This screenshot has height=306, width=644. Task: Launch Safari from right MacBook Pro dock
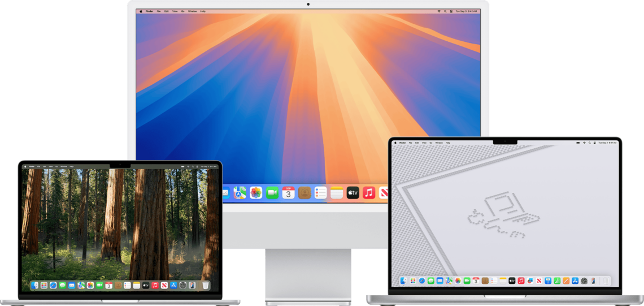point(422,281)
